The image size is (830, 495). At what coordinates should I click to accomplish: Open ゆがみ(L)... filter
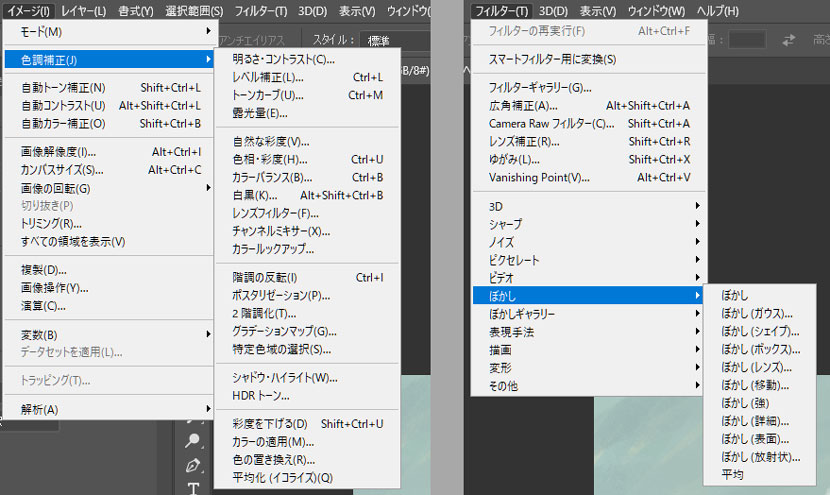589,159
